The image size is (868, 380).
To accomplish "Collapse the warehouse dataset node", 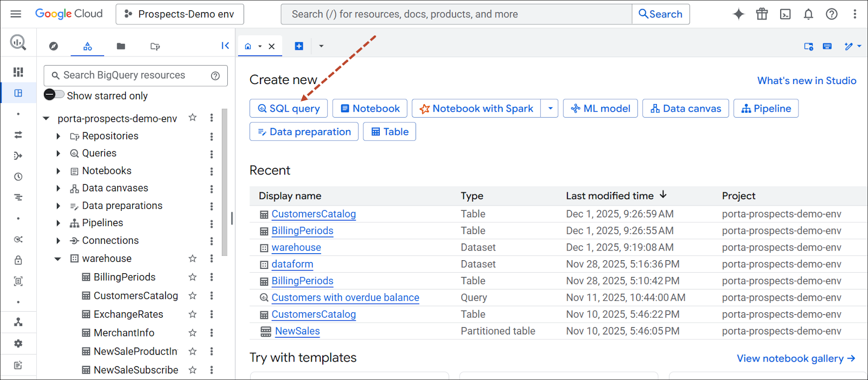I will click(x=58, y=259).
